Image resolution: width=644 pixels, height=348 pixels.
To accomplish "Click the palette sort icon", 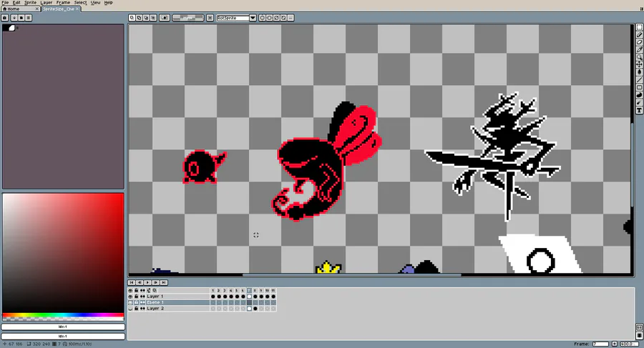I will tap(14, 18).
